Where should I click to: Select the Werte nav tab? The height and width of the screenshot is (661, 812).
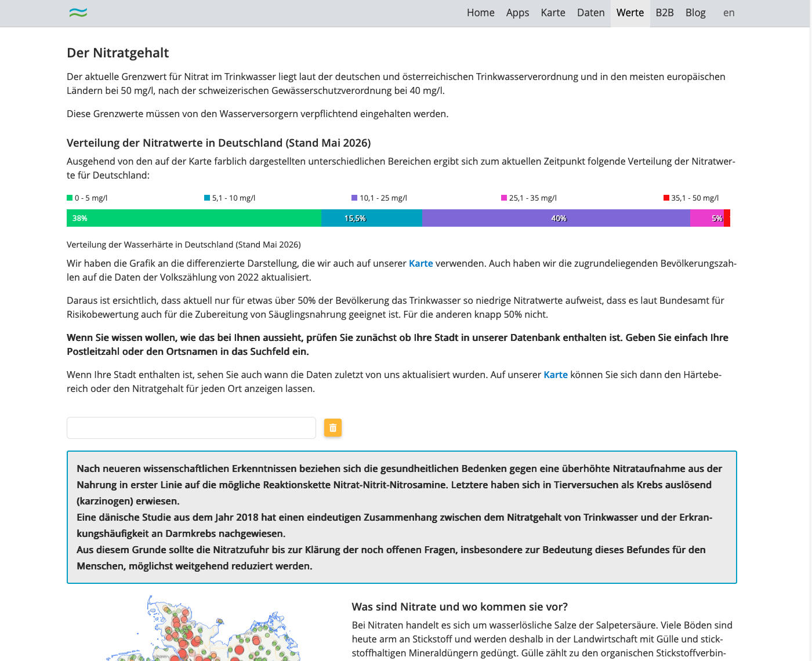(x=630, y=13)
